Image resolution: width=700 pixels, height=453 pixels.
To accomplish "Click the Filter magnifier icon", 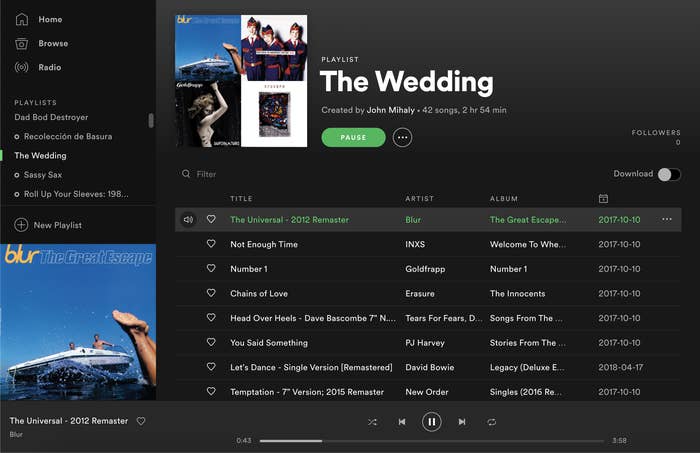I will coord(186,174).
